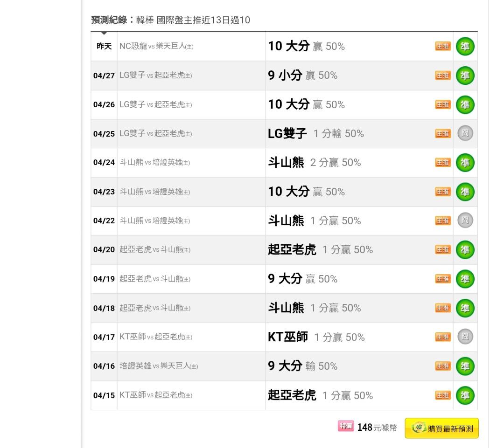
Task: Click orange 主推 badge on 04/20 row
Action: tap(443, 250)
